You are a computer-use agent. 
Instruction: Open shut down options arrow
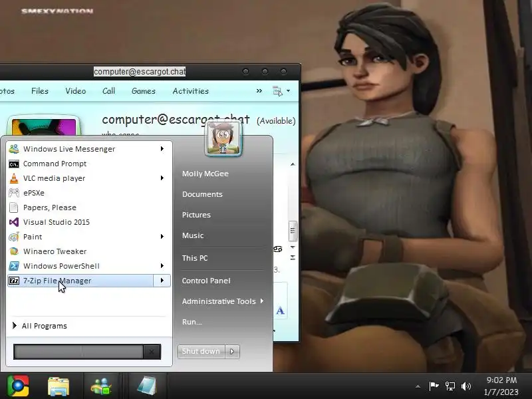pos(232,352)
